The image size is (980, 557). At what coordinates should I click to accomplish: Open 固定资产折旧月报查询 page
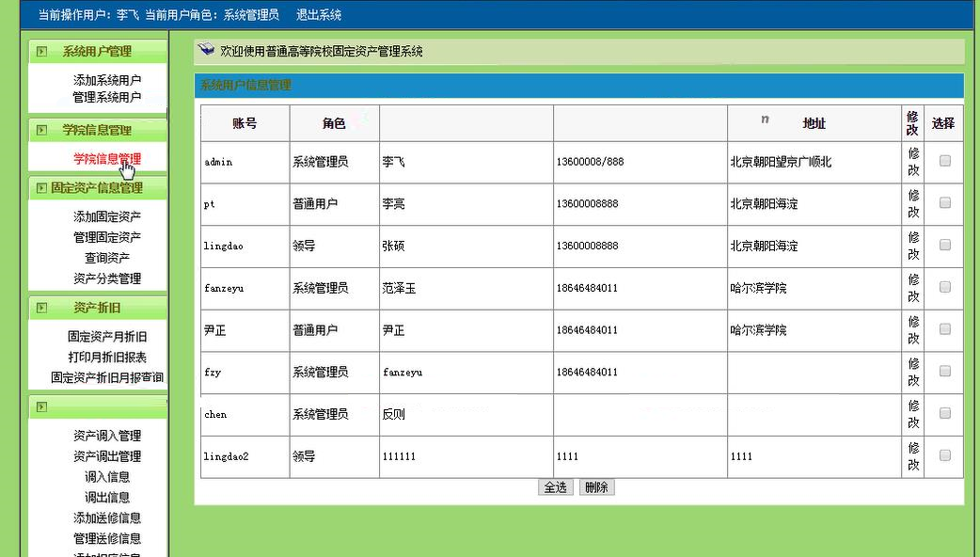pyautogui.click(x=107, y=377)
